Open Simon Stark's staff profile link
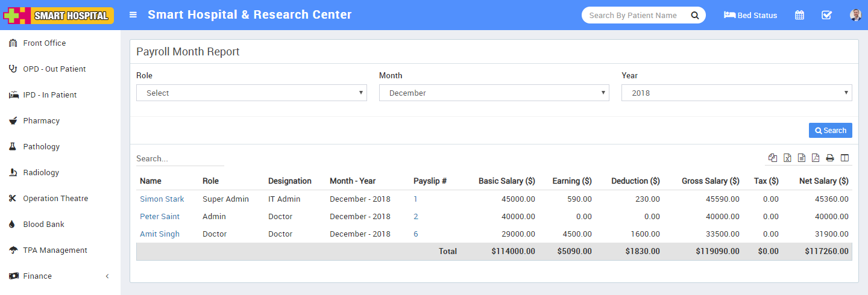Screen dimensions: 868x295 (162, 199)
